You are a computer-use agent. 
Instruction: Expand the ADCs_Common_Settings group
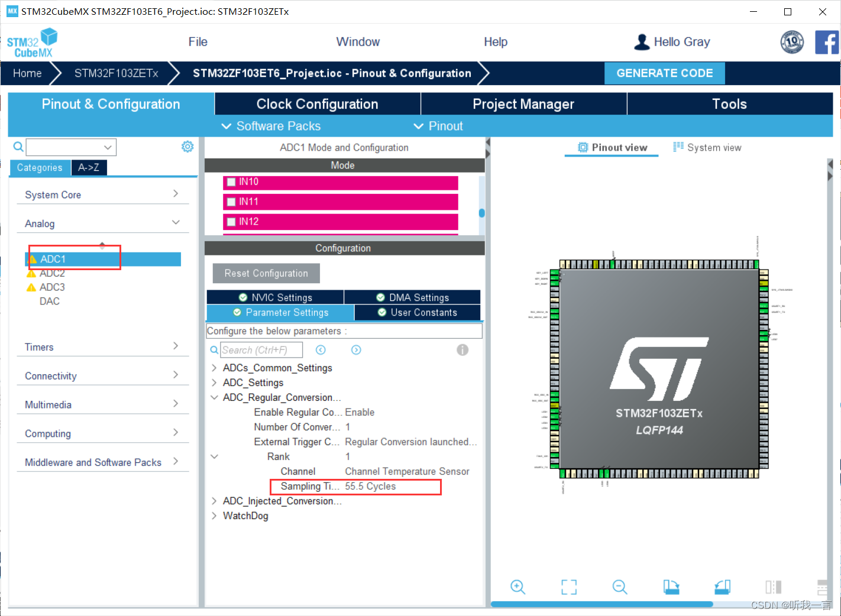[214, 368]
